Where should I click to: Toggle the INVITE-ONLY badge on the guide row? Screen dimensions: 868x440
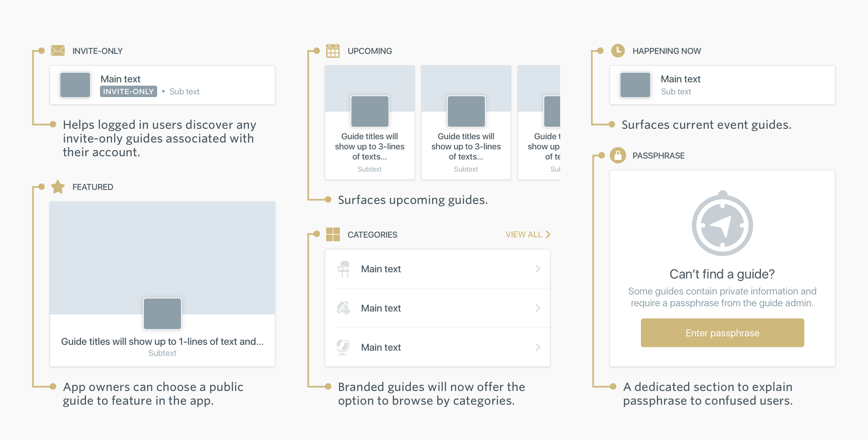[x=128, y=92]
